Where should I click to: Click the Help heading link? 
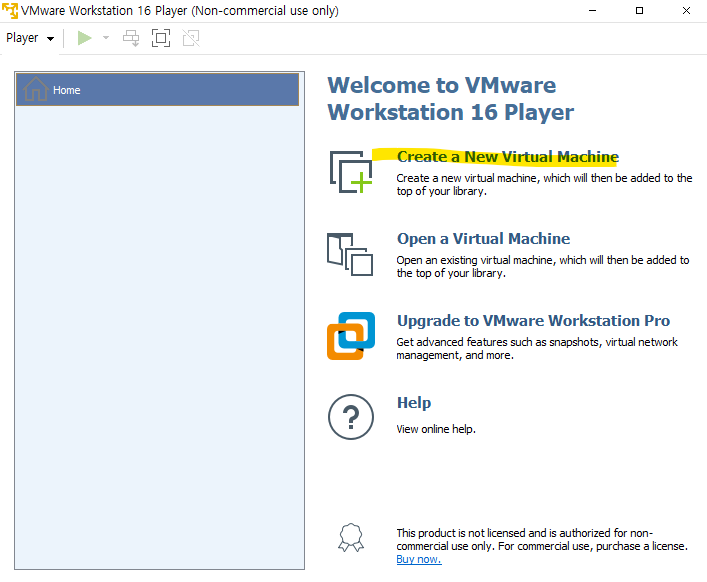point(414,403)
